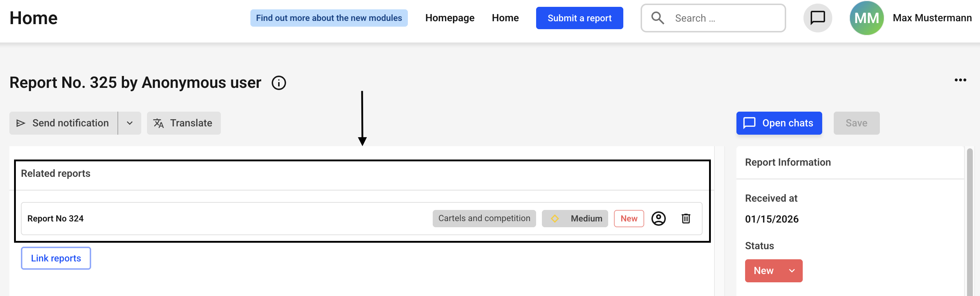Click the Translate button
Image resolution: width=980 pixels, height=296 pixels.
pos(184,123)
